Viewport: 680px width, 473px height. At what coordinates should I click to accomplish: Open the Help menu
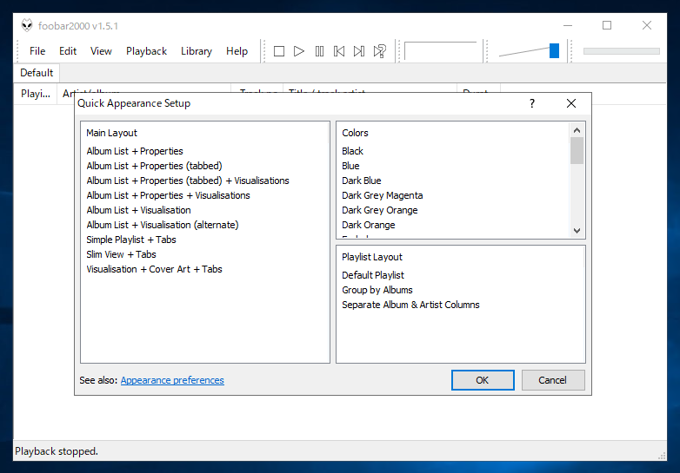pos(237,51)
